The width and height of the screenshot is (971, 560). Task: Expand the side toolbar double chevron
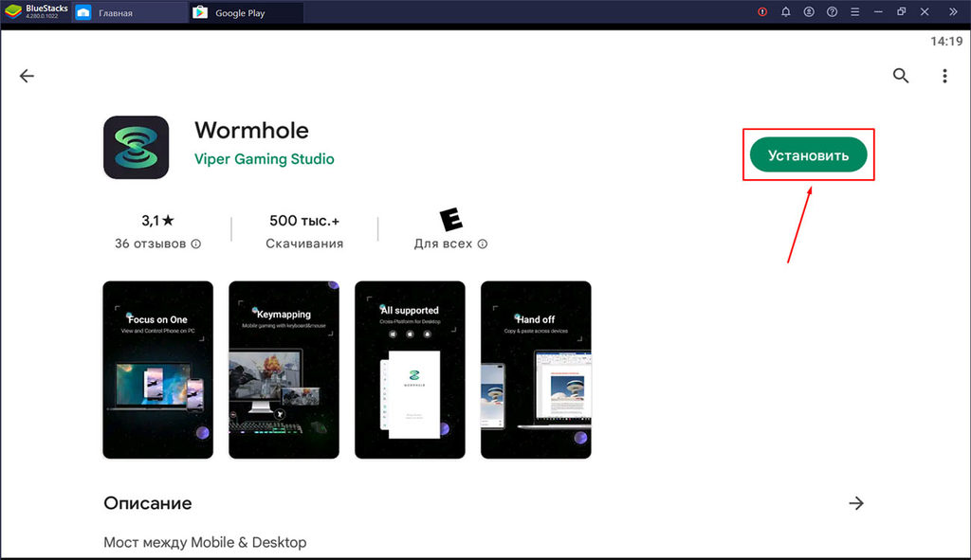pos(953,11)
